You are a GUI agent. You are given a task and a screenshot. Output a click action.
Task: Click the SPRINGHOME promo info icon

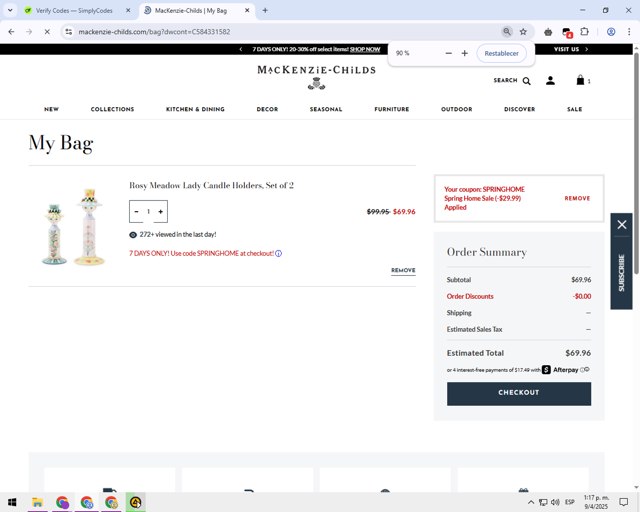278,254
